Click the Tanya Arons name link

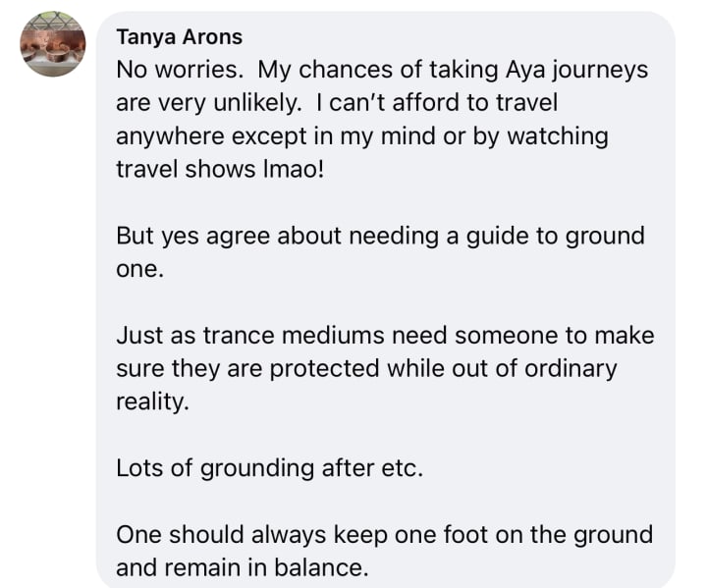point(179,38)
